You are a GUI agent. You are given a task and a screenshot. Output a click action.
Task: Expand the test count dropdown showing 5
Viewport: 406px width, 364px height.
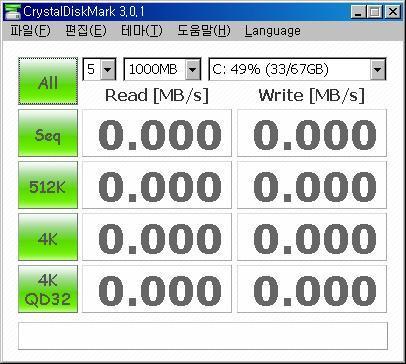click(108, 69)
